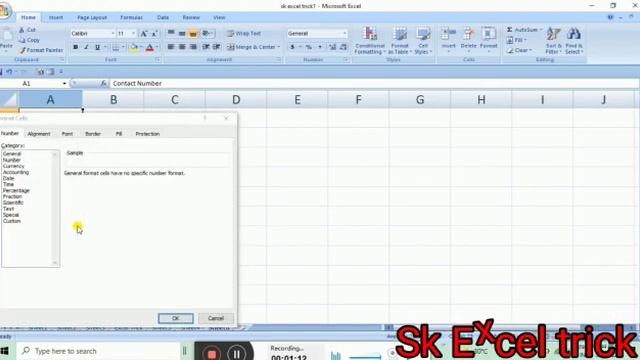
Task: Click the Windows taskbar search box
Action: coord(98,351)
